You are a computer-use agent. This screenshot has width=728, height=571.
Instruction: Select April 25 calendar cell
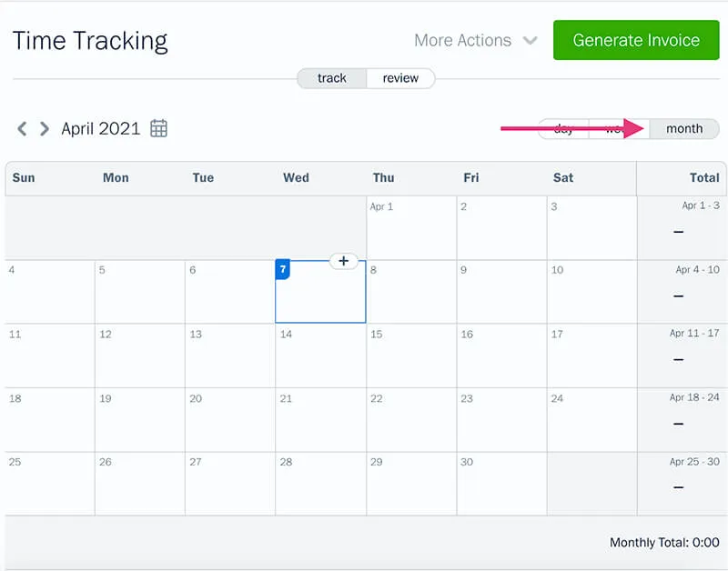[50, 484]
